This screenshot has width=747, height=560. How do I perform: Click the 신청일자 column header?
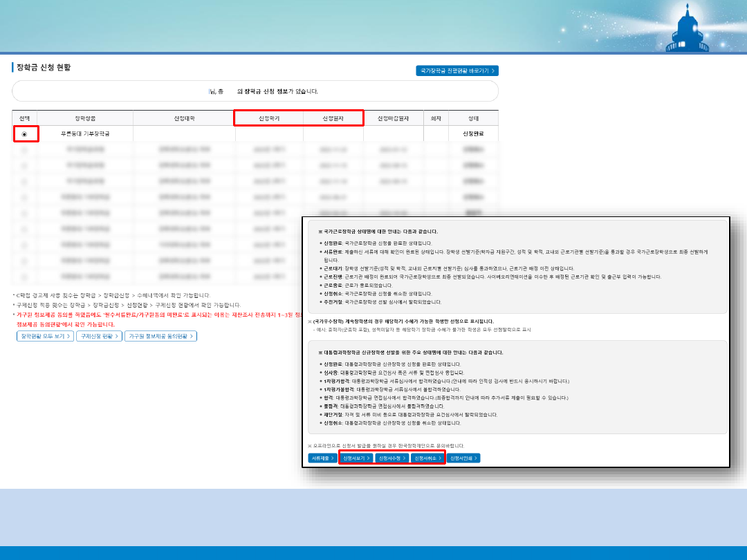point(333,118)
